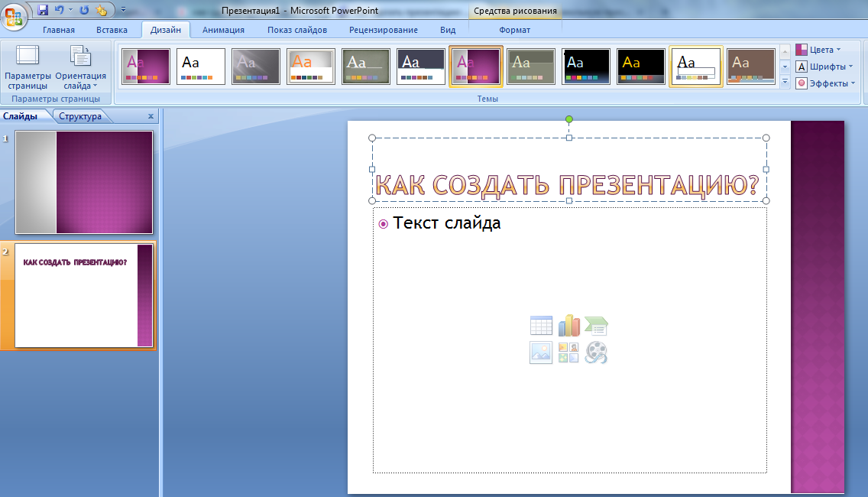
Task: Close the slides pane with x button
Action: pyautogui.click(x=151, y=116)
